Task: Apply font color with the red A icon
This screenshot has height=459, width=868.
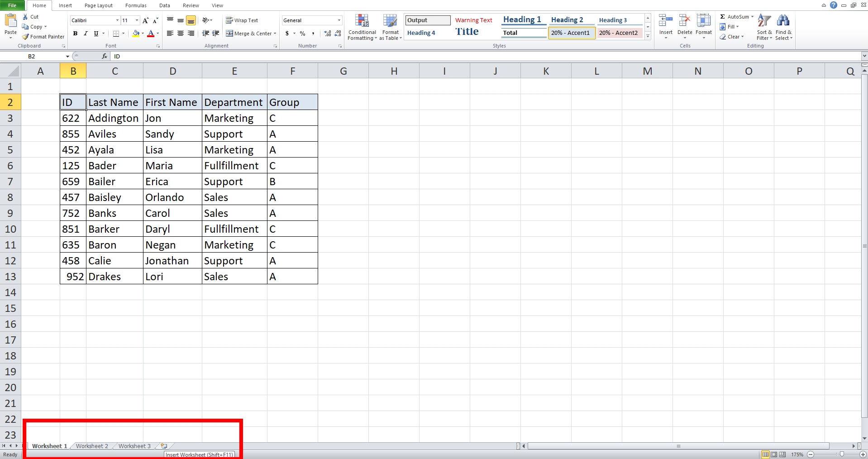Action: pyautogui.click(x=151, y=33)
